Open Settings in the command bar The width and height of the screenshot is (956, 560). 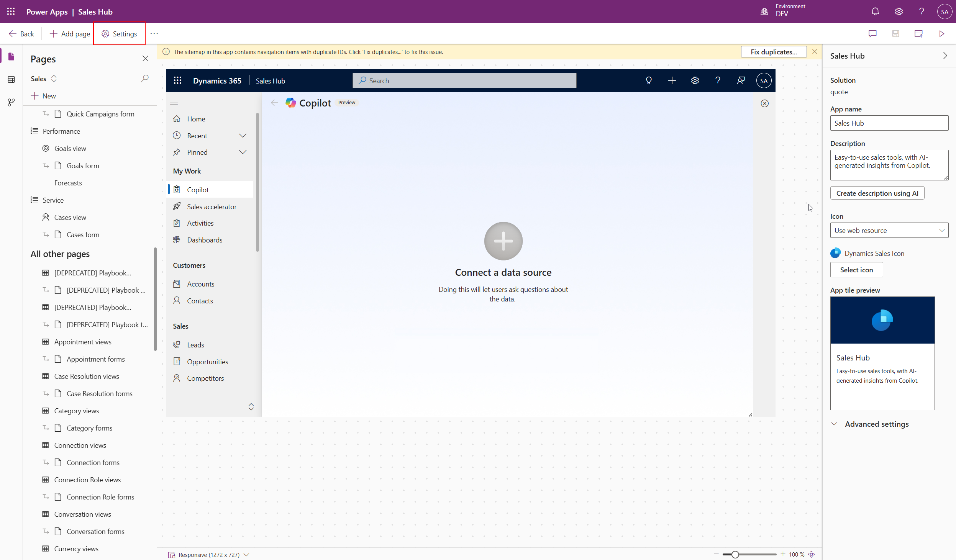[x=119, y=34]
